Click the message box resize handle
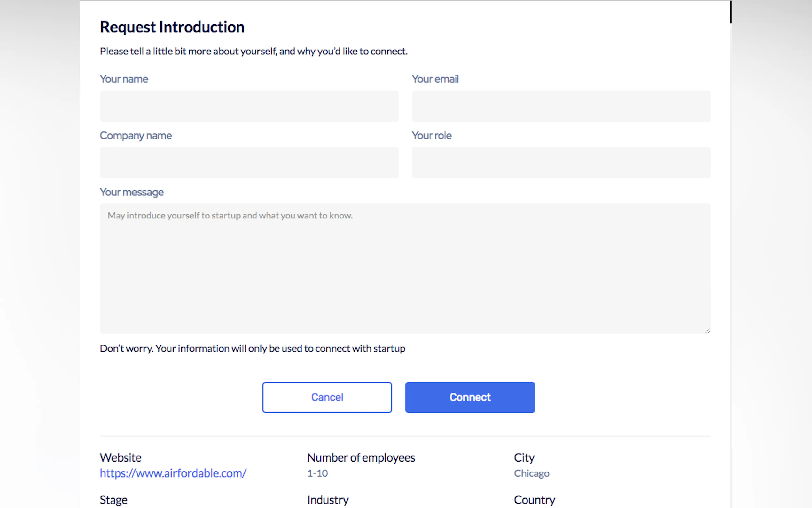This screenshot has height=508, width=812. (707, 331)
